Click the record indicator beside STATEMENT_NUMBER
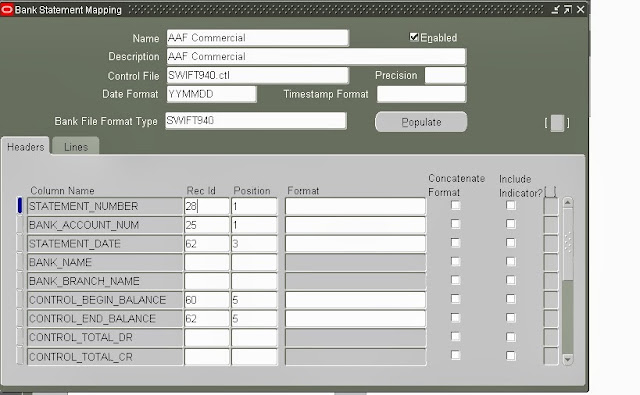 20,205
